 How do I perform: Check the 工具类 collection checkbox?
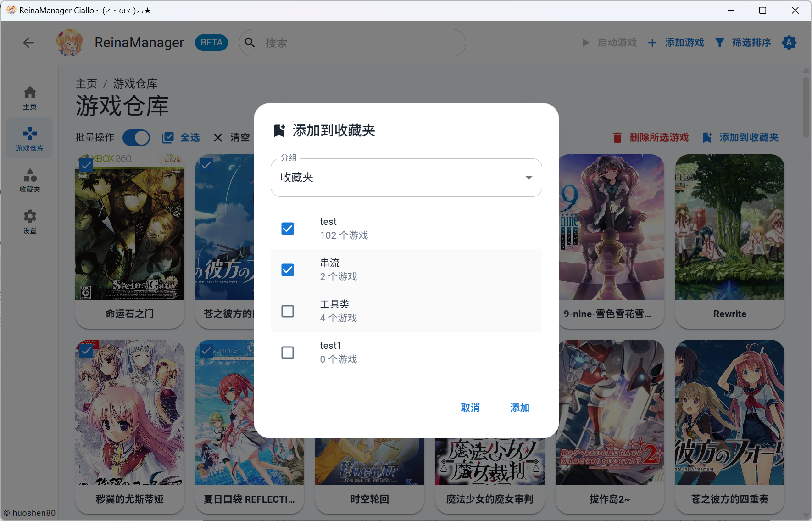pyautogui.click(x=288, y=311)
